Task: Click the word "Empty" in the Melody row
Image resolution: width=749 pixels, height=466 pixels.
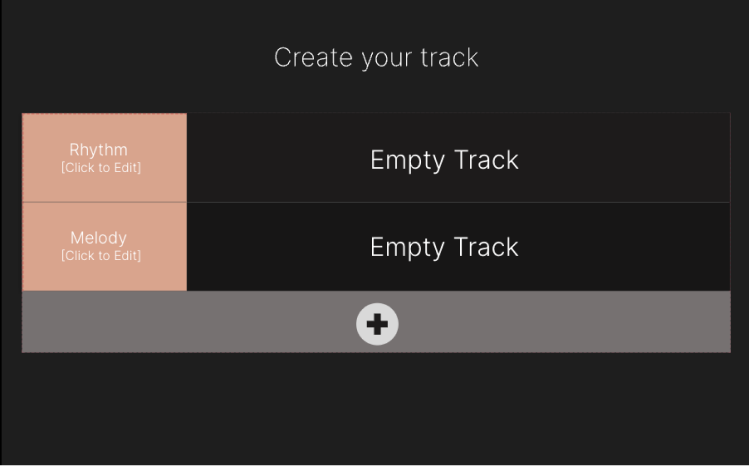Action: [407, 249]
